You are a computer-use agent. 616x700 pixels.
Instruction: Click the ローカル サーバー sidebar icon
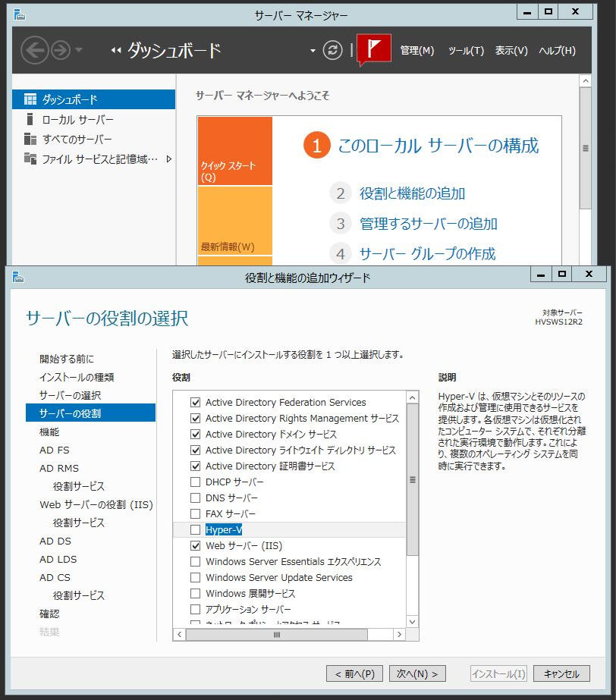coord(30,119)
